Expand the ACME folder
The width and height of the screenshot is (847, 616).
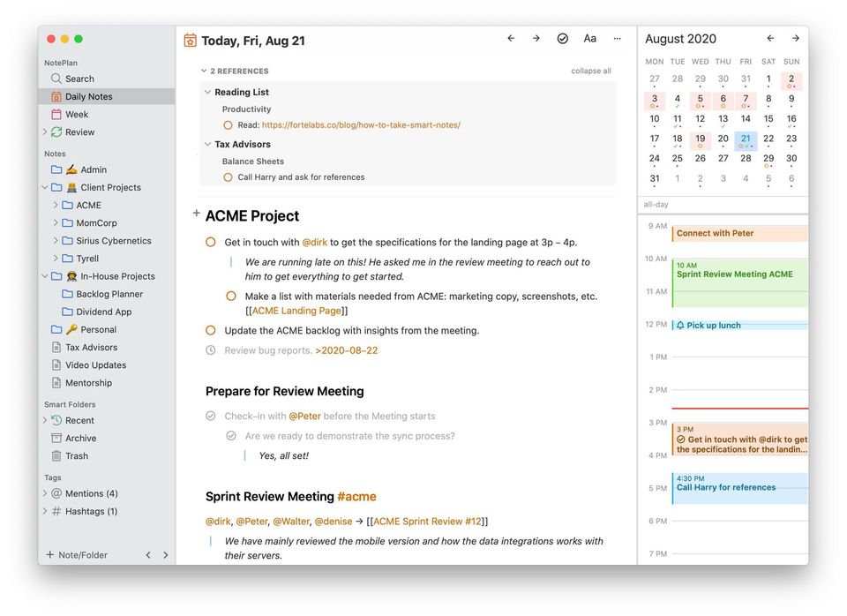[56, 206]
